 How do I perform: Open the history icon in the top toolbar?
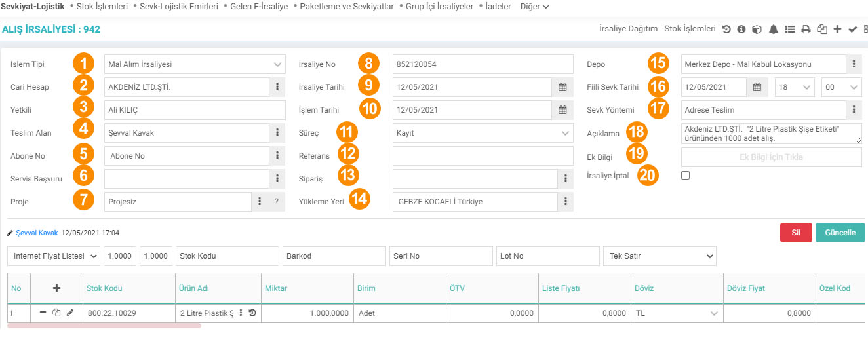(726, 29)
